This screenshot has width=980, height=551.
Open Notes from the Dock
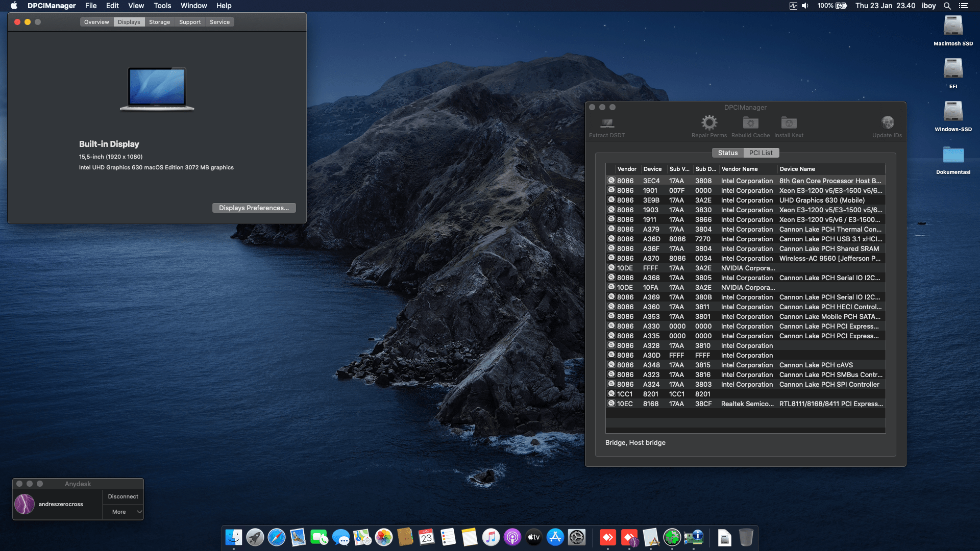470,537
